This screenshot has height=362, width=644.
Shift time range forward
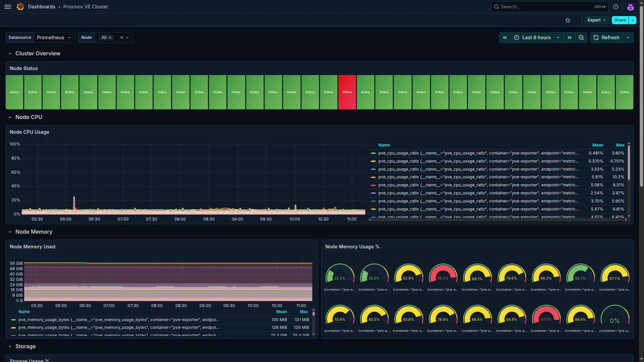click(570, 38)
